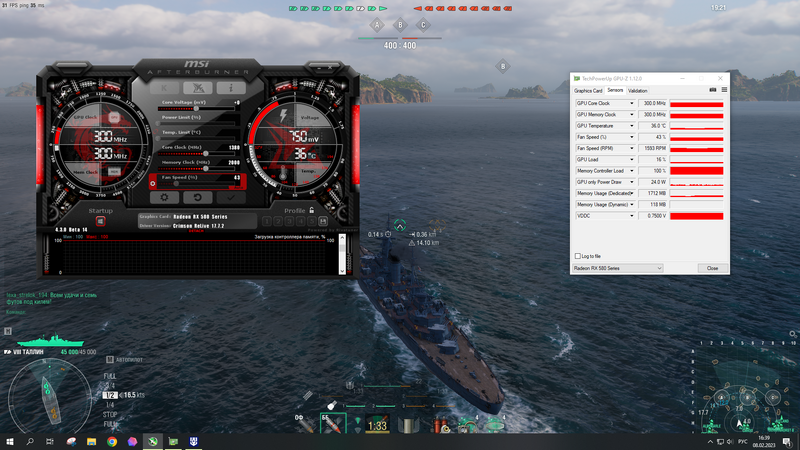This screenshot has width=800, height=450.
Task: Select profile slot 3 in Afterburner
Action: point(289,221)
